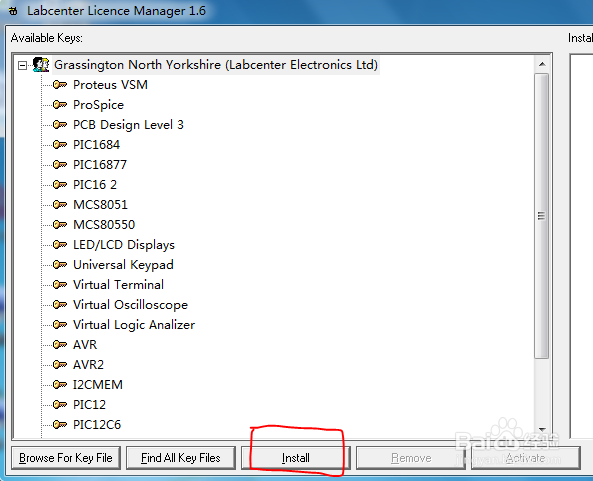Screen dimensions: 593x481
Task: Click the key icon beside Universal Keypad
Action: [x=60, y=265]
